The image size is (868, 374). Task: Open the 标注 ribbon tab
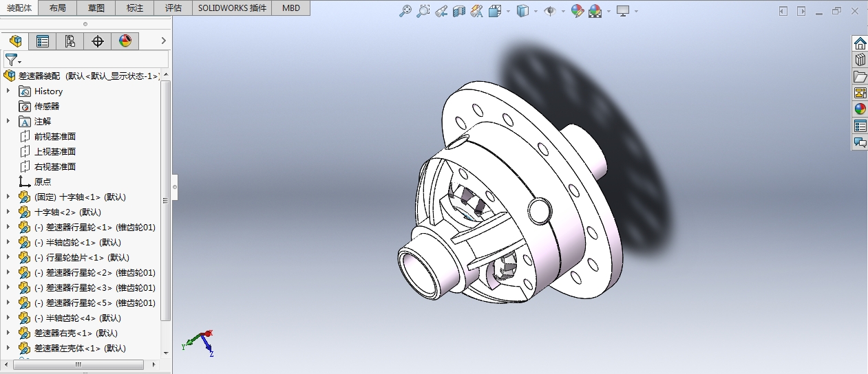pos(136,8)
